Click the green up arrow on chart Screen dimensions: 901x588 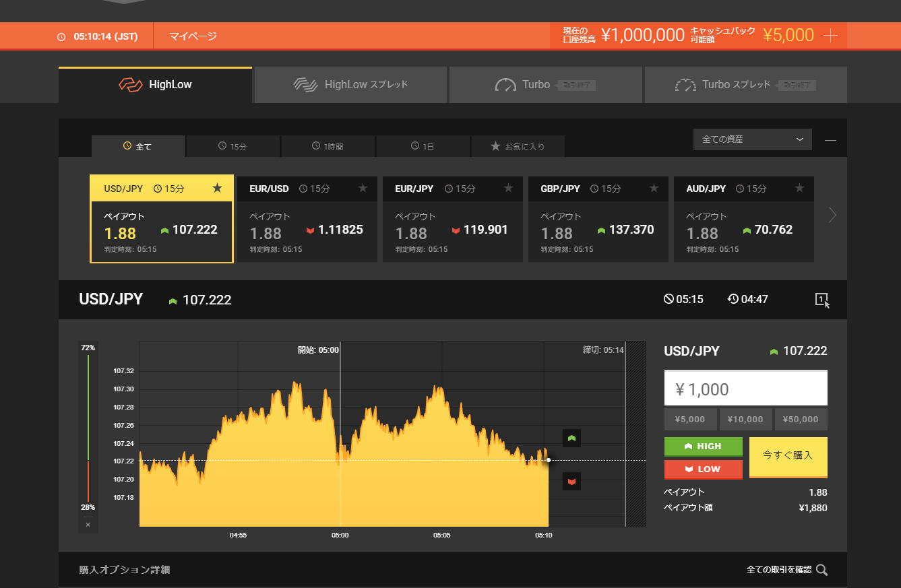571,438
